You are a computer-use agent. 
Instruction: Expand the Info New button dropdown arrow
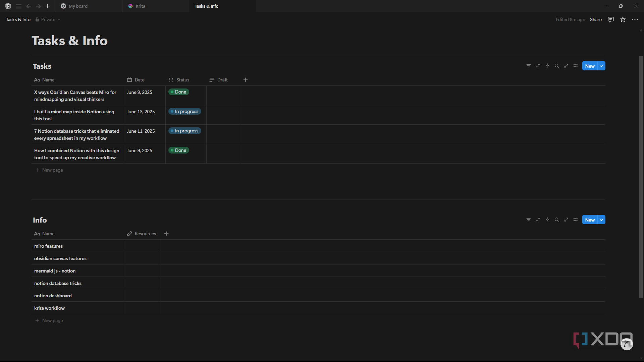point(602,220)
